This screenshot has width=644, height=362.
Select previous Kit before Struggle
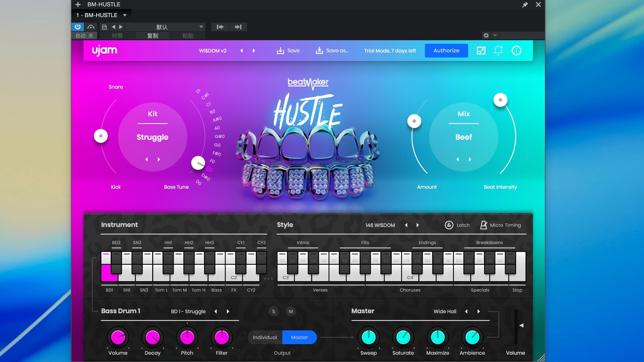[x=147, y=160]
